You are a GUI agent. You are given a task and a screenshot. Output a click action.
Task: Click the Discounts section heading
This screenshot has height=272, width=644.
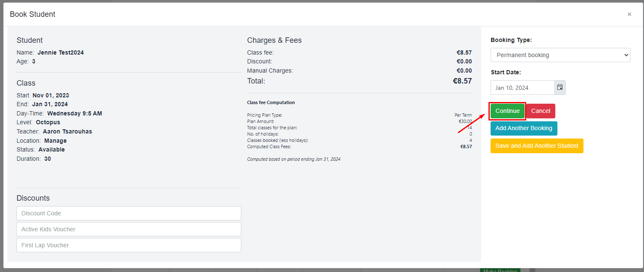click(x=33, y=198)
